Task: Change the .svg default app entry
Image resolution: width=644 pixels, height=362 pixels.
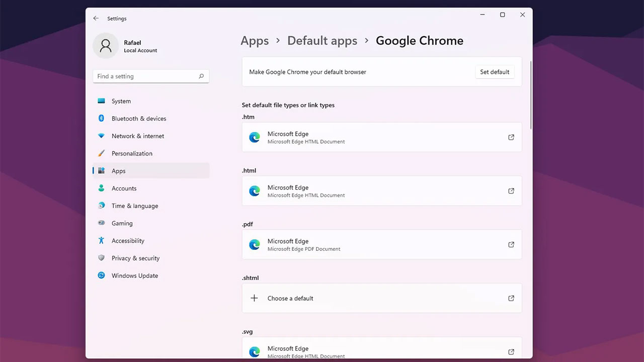Action: pyautogui.click(x=382, y=348)
